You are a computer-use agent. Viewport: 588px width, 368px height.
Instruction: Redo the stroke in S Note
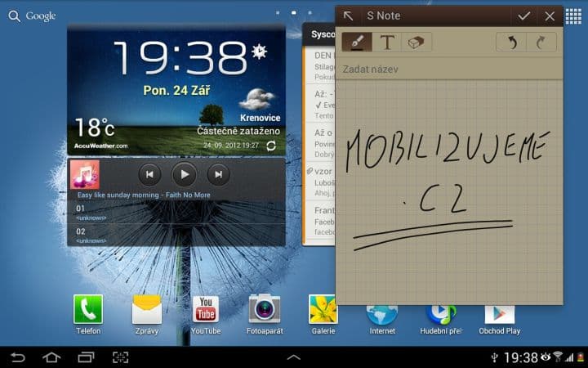coord(541,43)
